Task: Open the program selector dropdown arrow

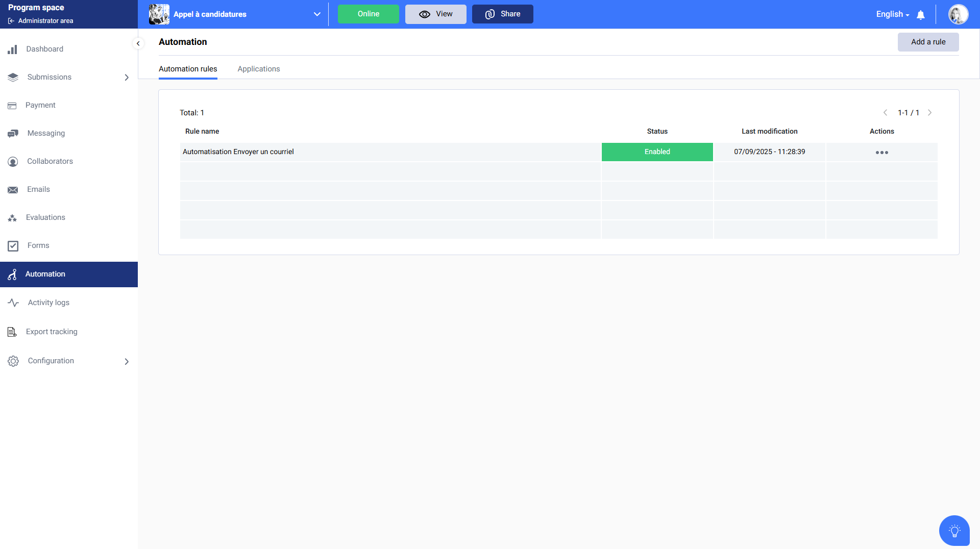Action: tap(317, 14)
